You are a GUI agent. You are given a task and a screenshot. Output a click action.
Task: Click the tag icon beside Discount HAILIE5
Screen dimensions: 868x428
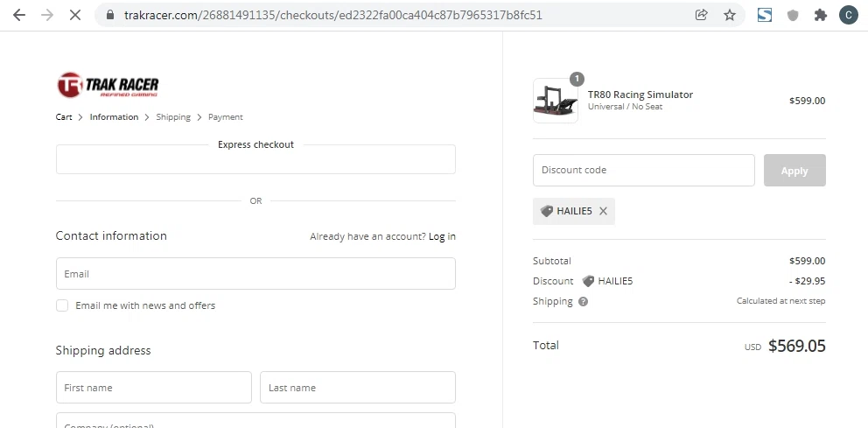click(588, 281)
